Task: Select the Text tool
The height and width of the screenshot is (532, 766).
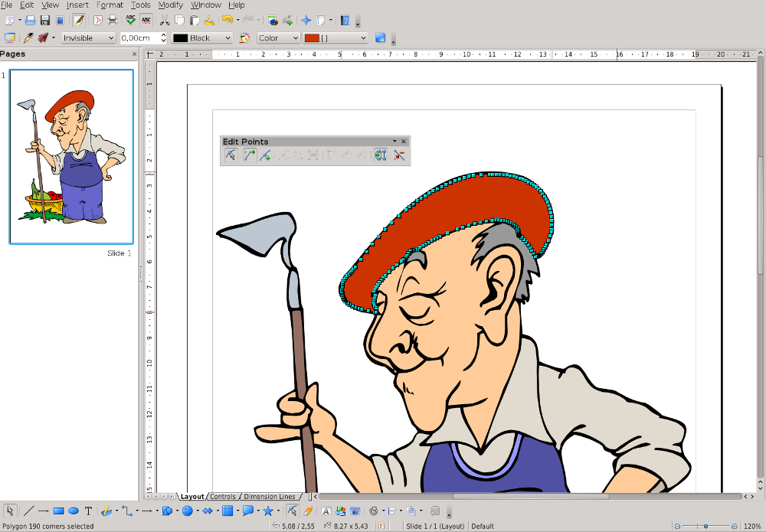Action: (88, 511)
